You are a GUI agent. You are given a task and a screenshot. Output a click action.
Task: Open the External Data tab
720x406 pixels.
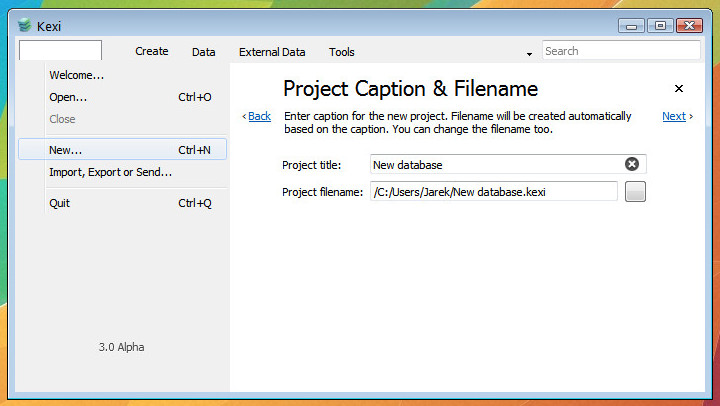pos(272,52)
